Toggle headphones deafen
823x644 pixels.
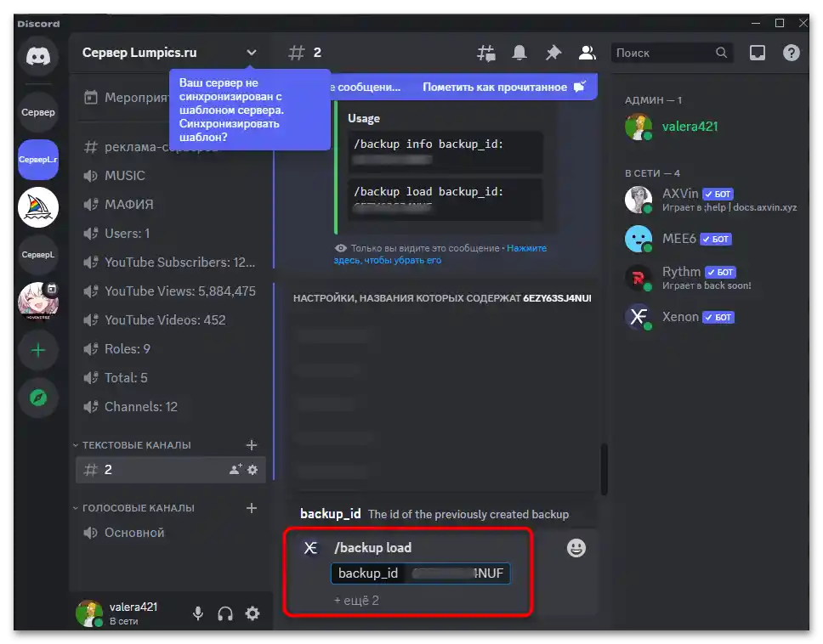click(225, 613)
